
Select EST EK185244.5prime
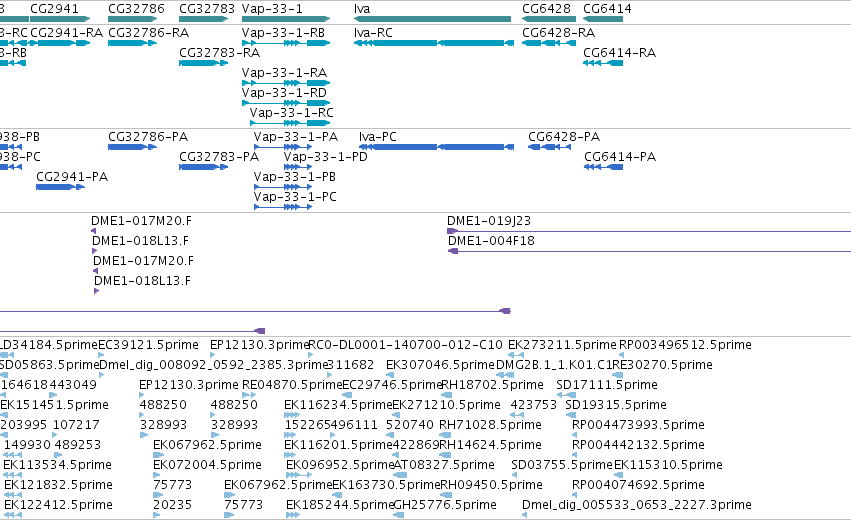tap(293, 515)
